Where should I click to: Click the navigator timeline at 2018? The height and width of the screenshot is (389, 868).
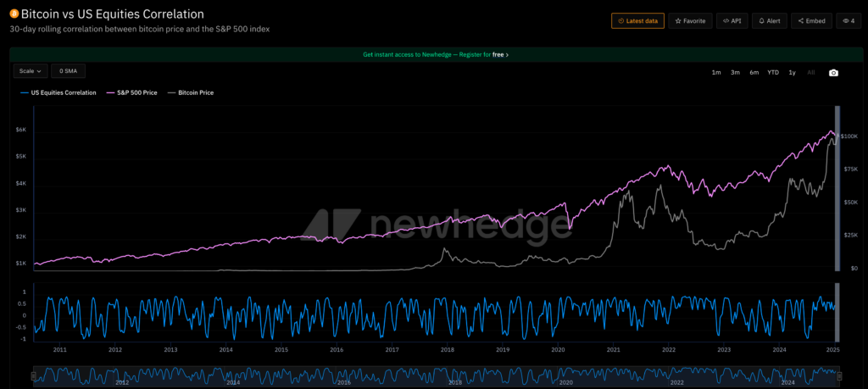(455, 382)
